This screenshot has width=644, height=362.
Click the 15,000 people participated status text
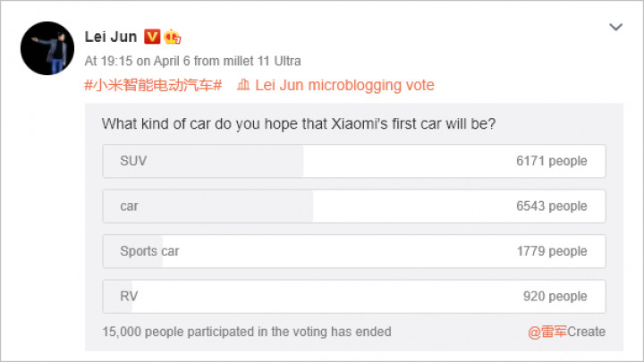pyautogui.click(x=247, y=332)
